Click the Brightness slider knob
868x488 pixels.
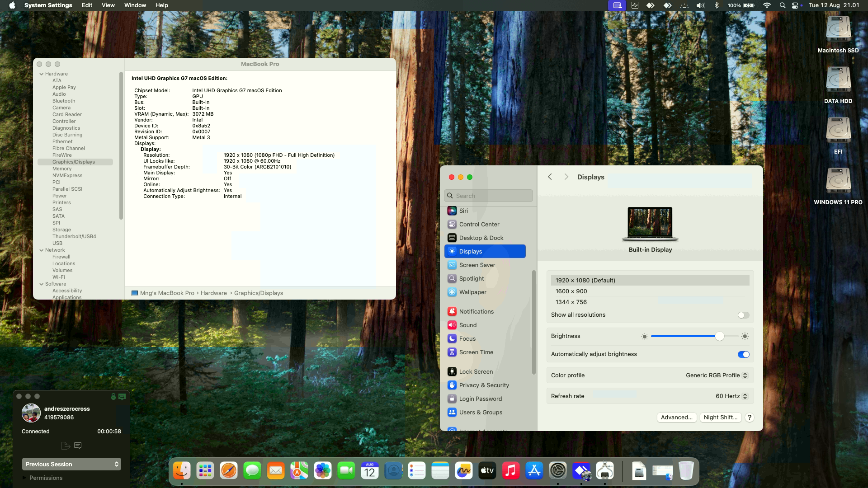[x=719, y=337]
